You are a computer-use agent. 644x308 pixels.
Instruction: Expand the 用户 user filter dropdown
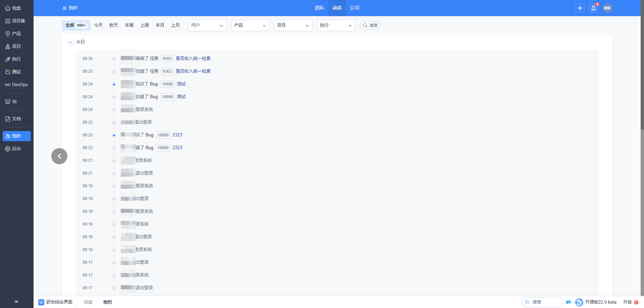(x=207, y=25)
